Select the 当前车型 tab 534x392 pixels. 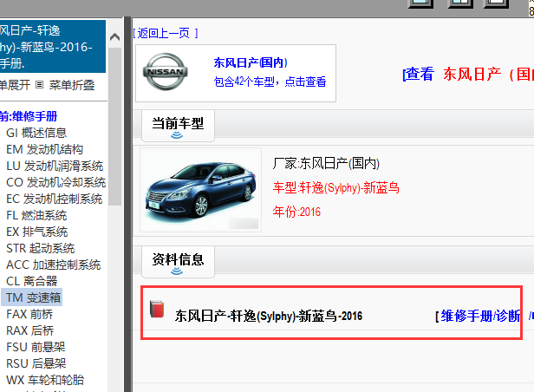(178, 126)
